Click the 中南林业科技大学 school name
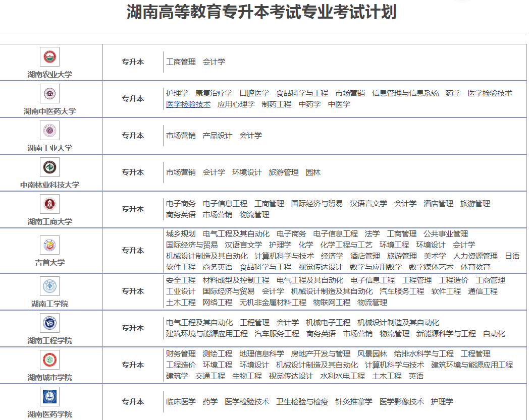529x420 pixels. pos(49,185)
